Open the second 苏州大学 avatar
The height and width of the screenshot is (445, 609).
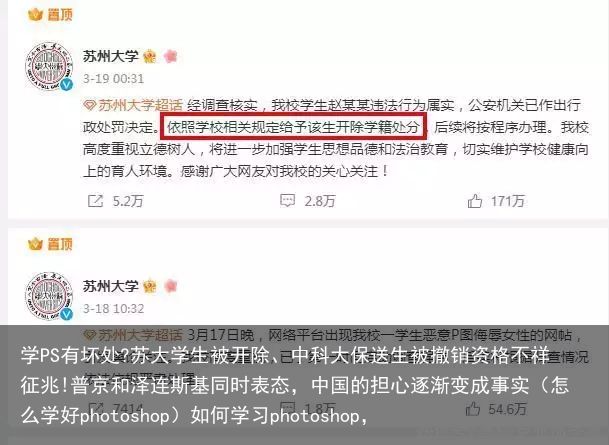pos(49,296)
